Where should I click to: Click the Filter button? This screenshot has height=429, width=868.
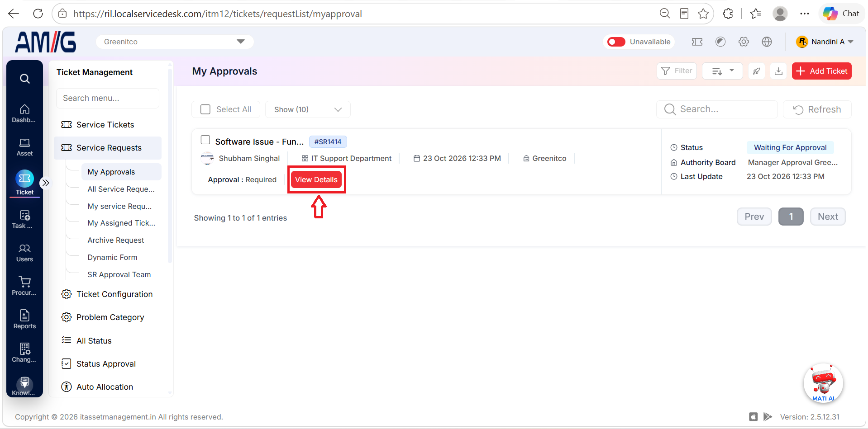pyautogui.click(x=677, y=71)
